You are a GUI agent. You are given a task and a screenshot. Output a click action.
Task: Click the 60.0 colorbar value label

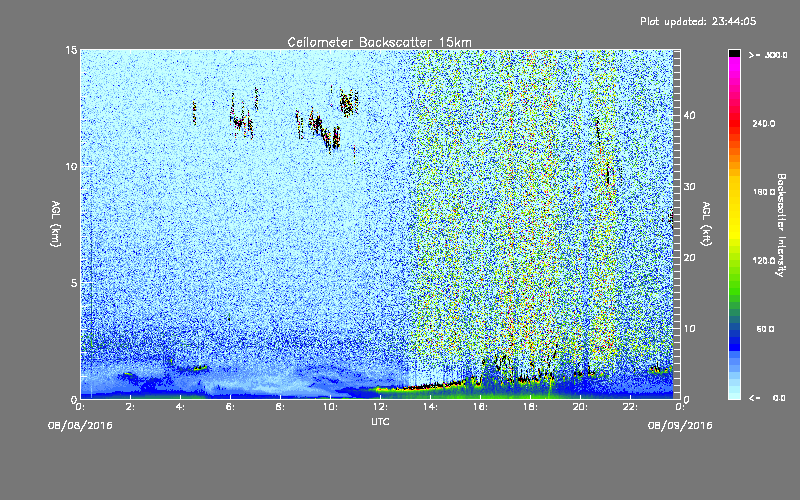click(x=765, y=329)
